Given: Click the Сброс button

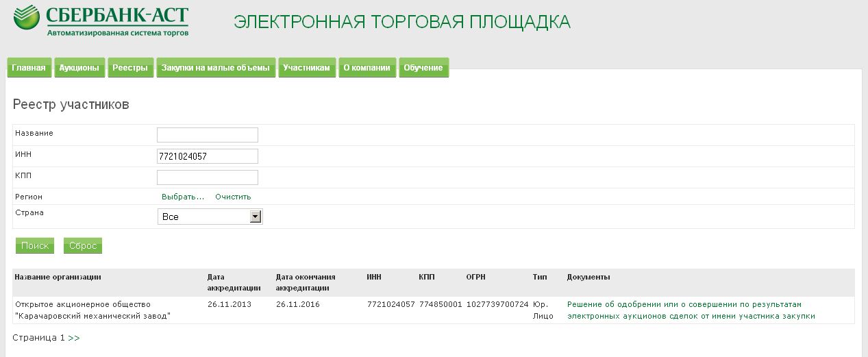Looking at the screenshot, I should 83,245.
